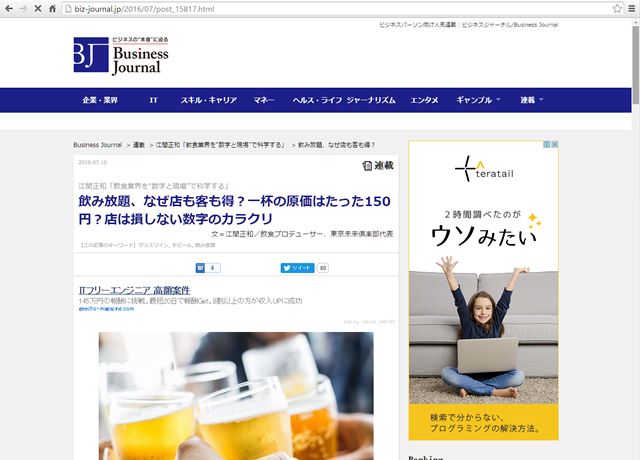The image size is (640, 460).
Task: Click the AdChoices icon on teratail ad
Action: (x=552, y=146)
